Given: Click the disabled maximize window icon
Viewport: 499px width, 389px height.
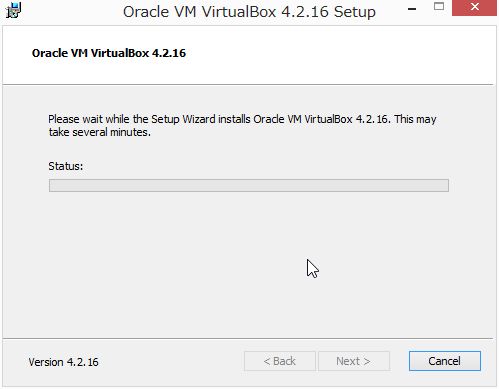Looking at the screenshot, I should [439, 7].
